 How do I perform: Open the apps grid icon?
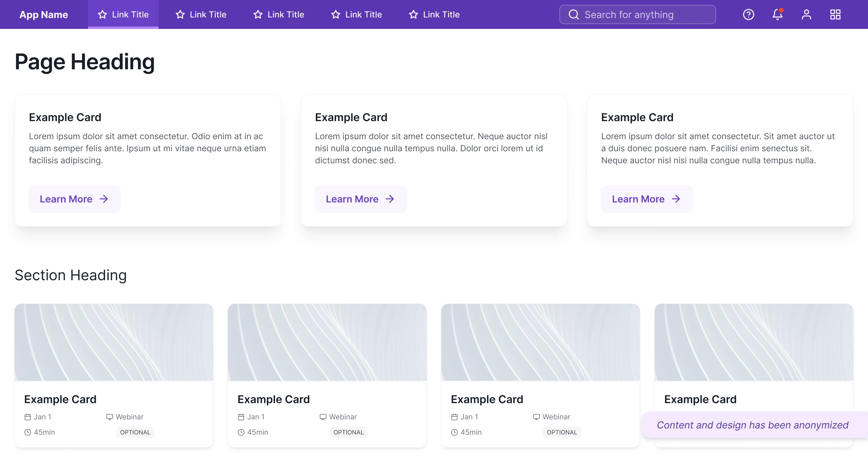[835, 14]
